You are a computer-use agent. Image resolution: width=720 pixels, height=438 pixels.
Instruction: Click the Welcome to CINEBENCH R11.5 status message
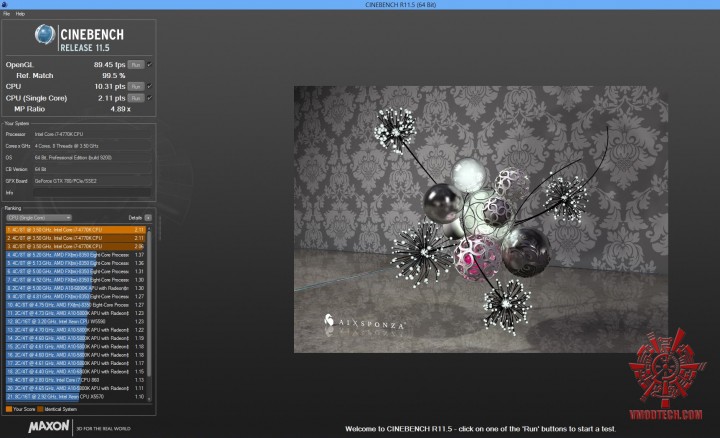pos(480,429)
